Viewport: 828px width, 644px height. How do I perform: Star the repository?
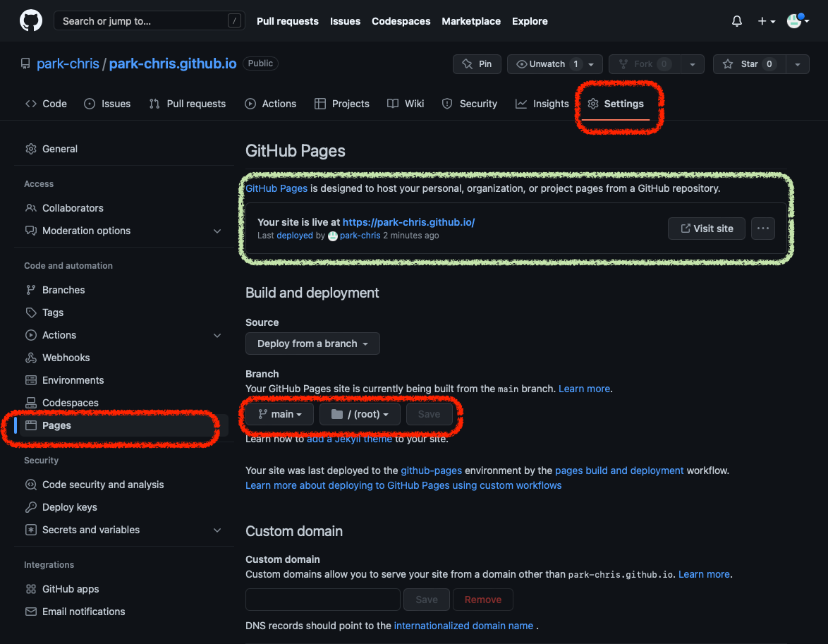point(749,64)
